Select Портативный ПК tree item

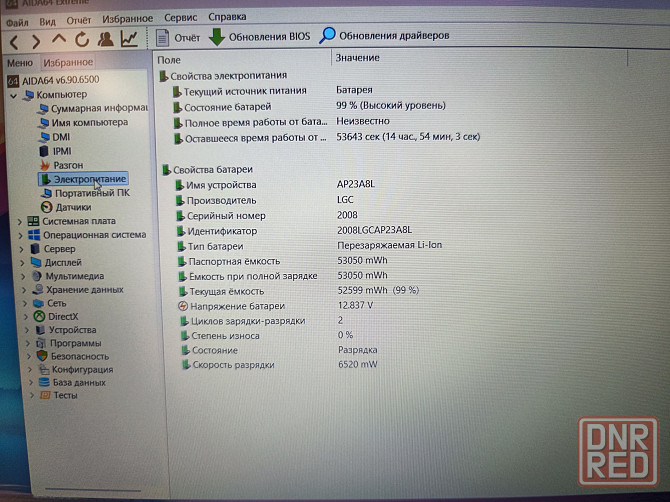(85, 193)
